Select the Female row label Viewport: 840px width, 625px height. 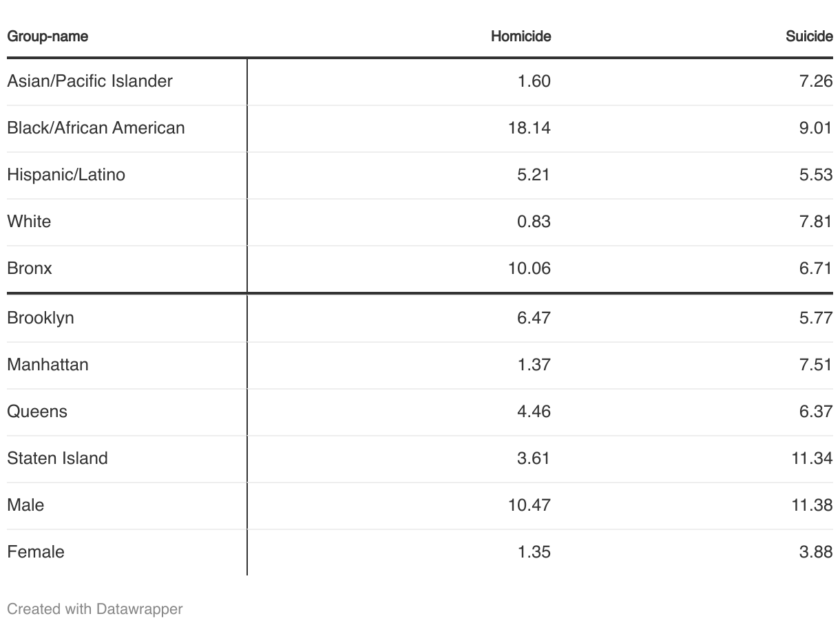click(x=36, y=552)
